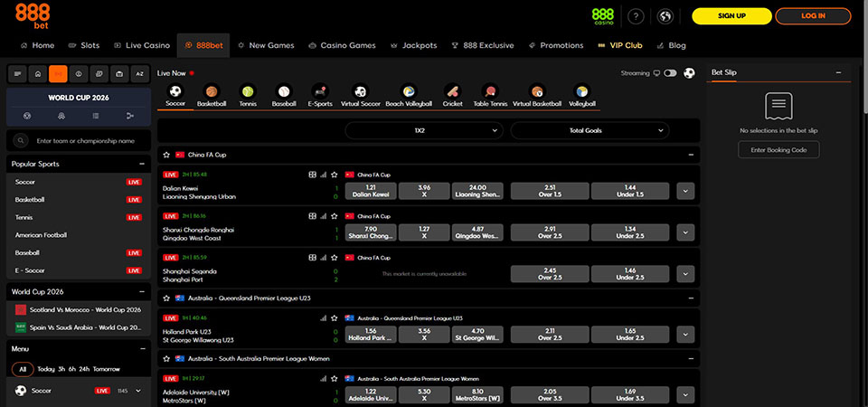Open the help question mark icon

coord(636,16)
